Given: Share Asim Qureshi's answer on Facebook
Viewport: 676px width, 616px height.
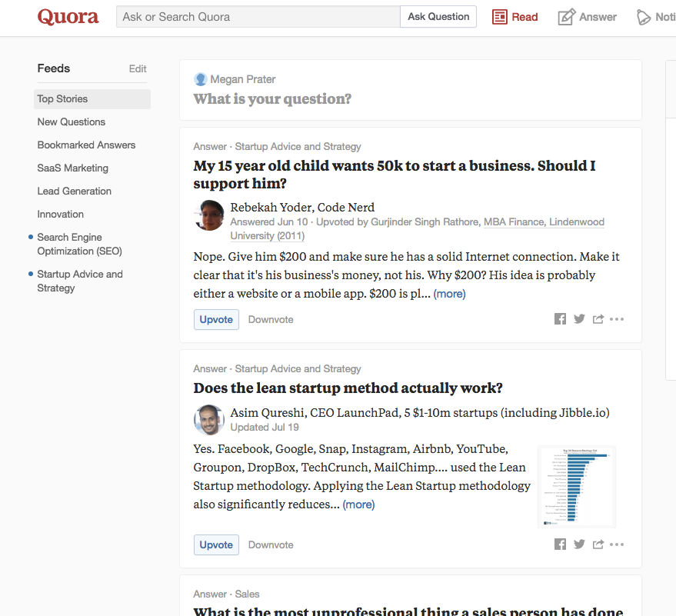Looking at the screenshot, I should click(560, 544).
